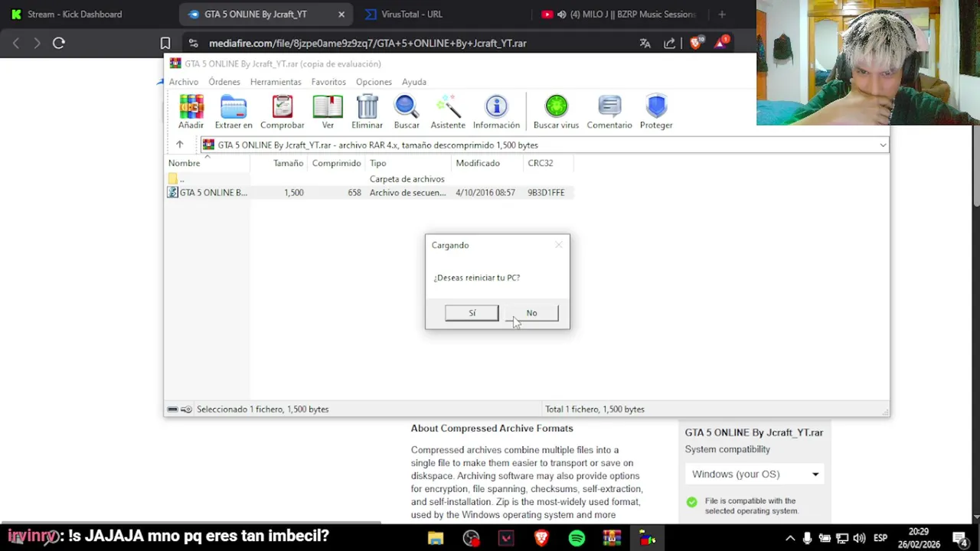Open the Asistente wizard icon
Viewport: 980px width, 551px height.
click(448, 112)
